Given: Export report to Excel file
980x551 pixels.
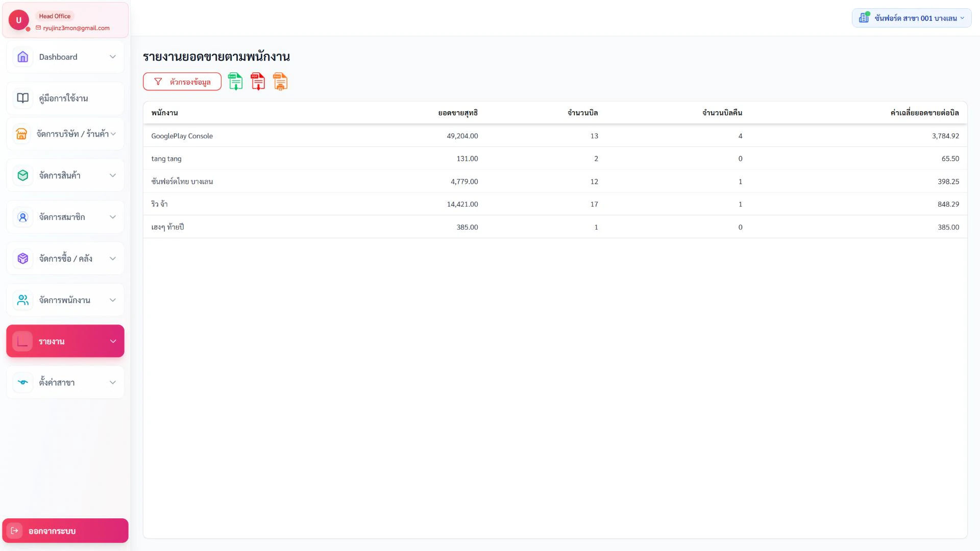Looking at the screenshot, I should [235, 82].
